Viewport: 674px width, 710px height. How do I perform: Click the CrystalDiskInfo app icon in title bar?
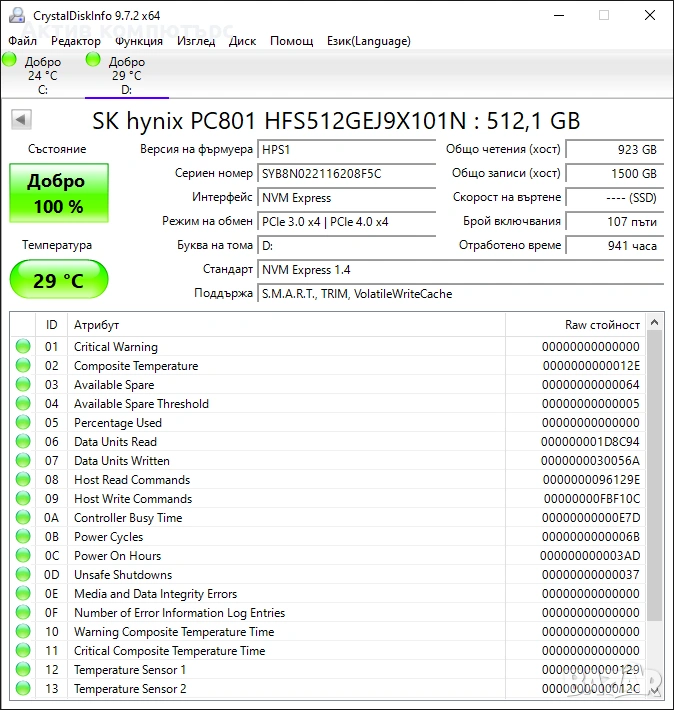[x=16, y=15]
